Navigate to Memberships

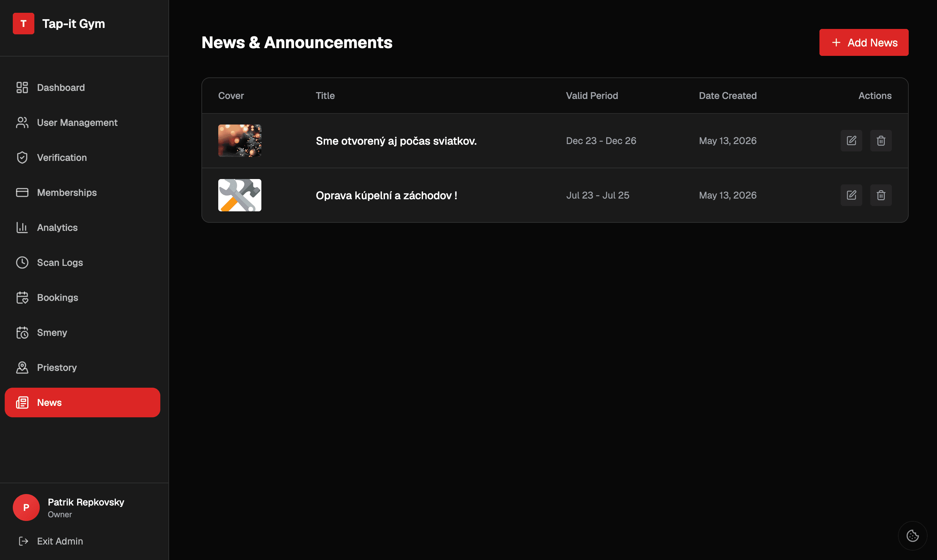click(x=82, y=193)
